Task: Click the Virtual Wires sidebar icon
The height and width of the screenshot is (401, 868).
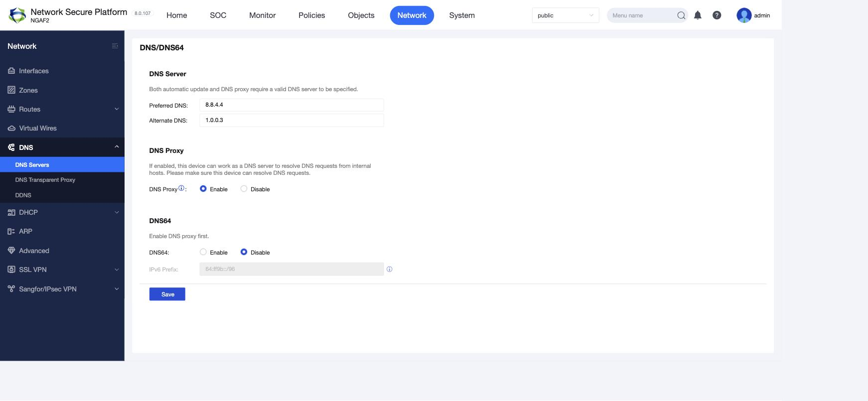Action: pyautogui.click(x=11, y=128)
